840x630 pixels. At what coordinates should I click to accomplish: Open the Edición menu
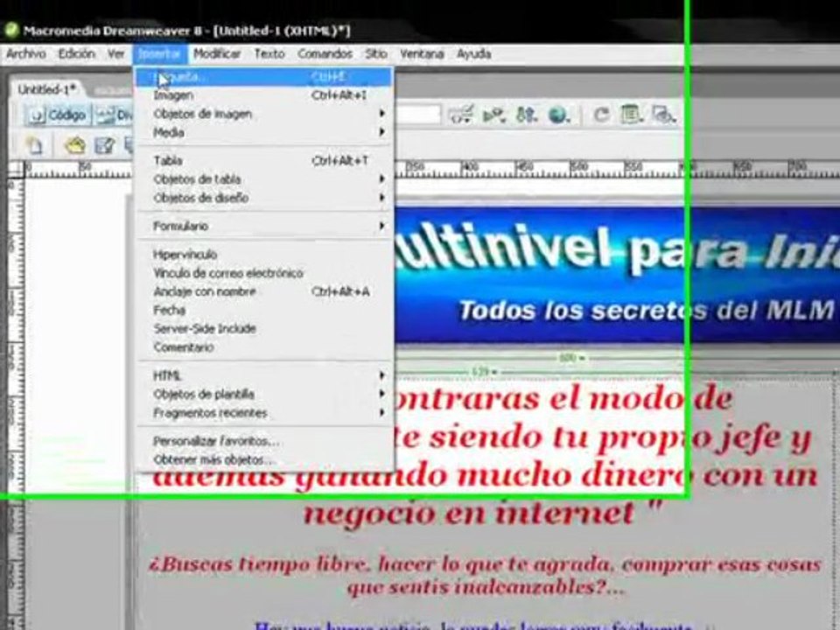(77, 54)
